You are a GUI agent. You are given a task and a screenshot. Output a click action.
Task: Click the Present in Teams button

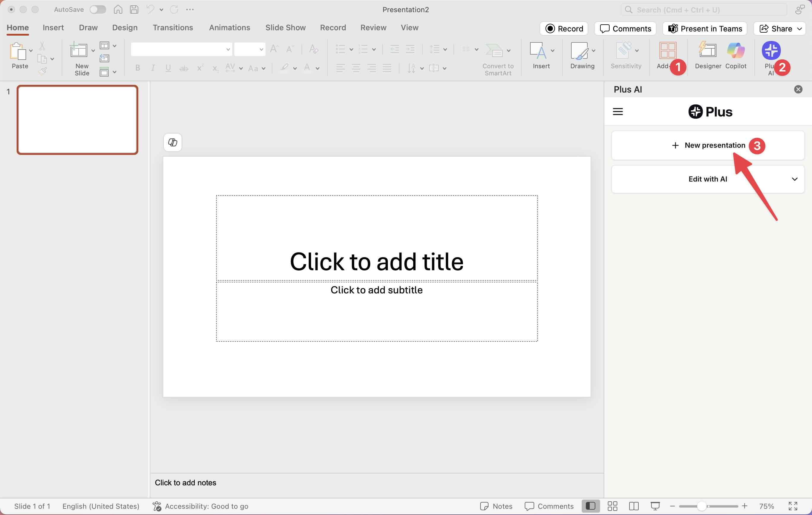pos(705,29)
